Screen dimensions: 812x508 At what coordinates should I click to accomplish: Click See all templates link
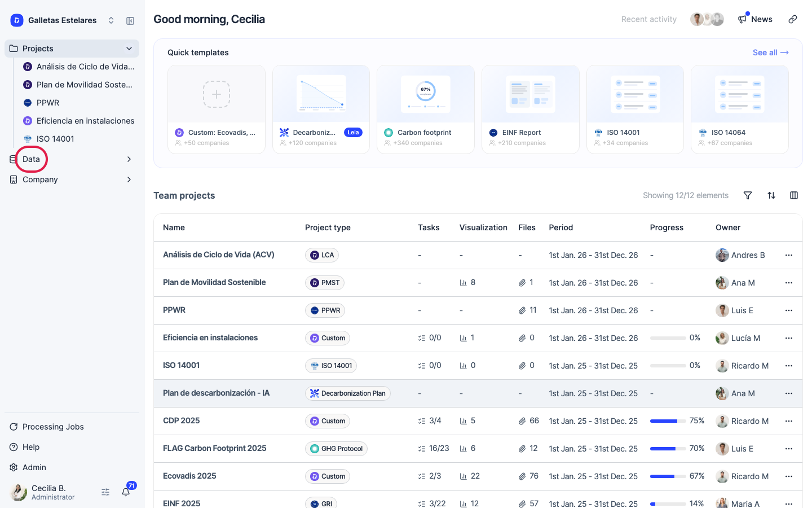[770, 52]
